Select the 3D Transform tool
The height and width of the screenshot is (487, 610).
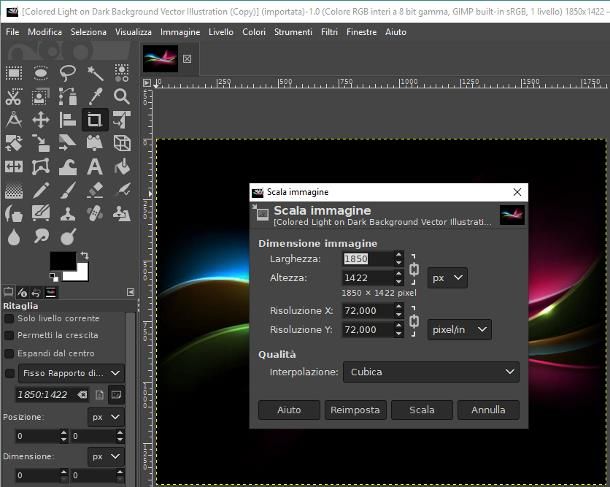tap(122, 143)
